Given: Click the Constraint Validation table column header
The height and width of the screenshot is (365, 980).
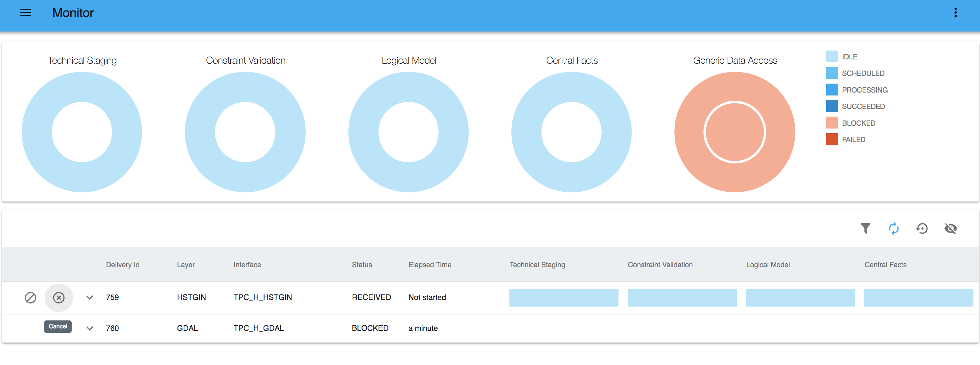Looking at the screenshot, I should tap(660, 265).
